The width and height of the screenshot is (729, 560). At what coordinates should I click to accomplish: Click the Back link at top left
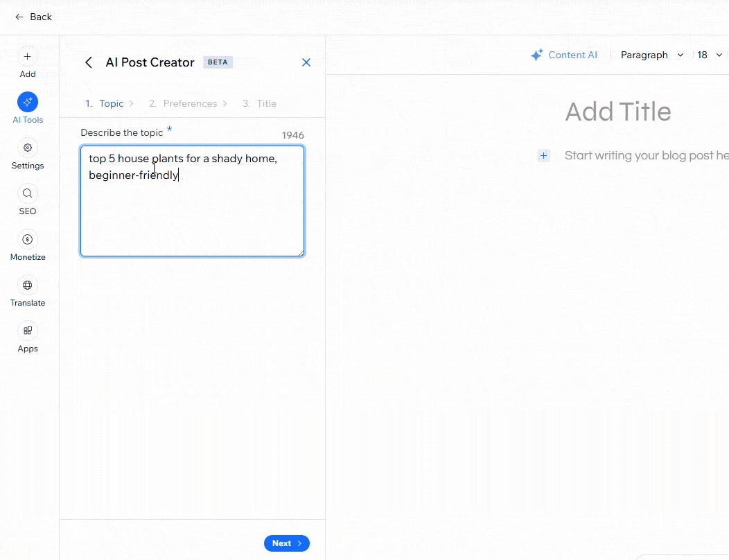point(33,17)
